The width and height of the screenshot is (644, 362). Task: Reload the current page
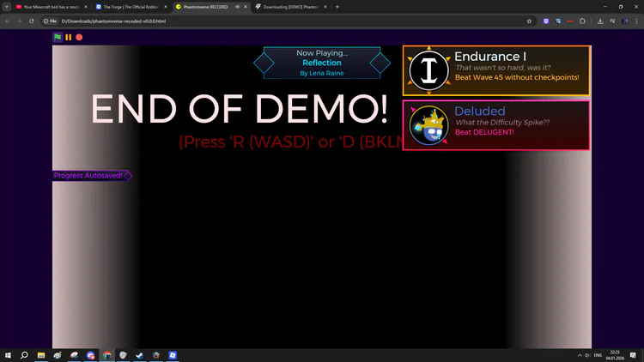(31, 21)
